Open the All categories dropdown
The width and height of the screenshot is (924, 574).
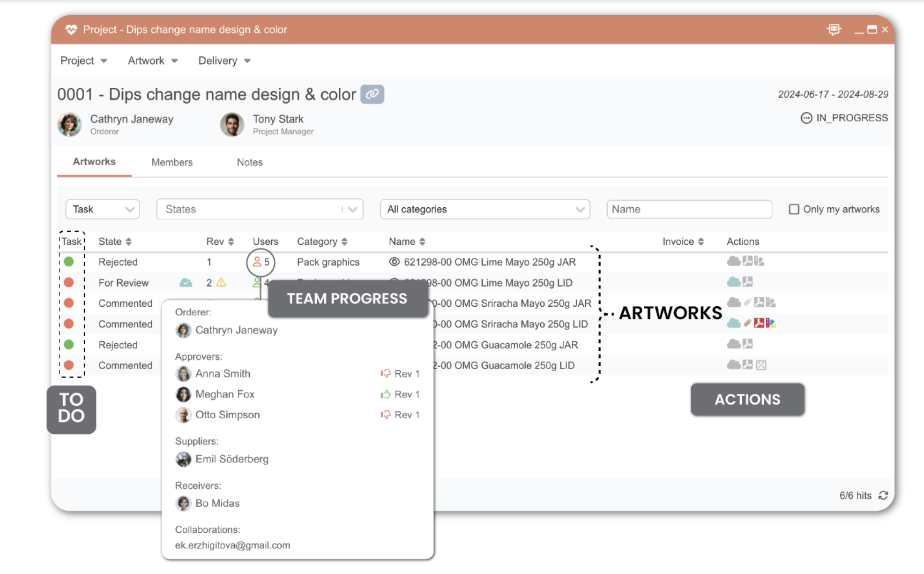[484, 209]
